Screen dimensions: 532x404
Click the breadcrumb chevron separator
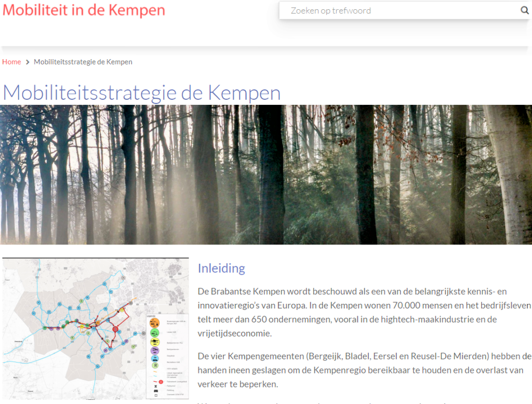28,62
